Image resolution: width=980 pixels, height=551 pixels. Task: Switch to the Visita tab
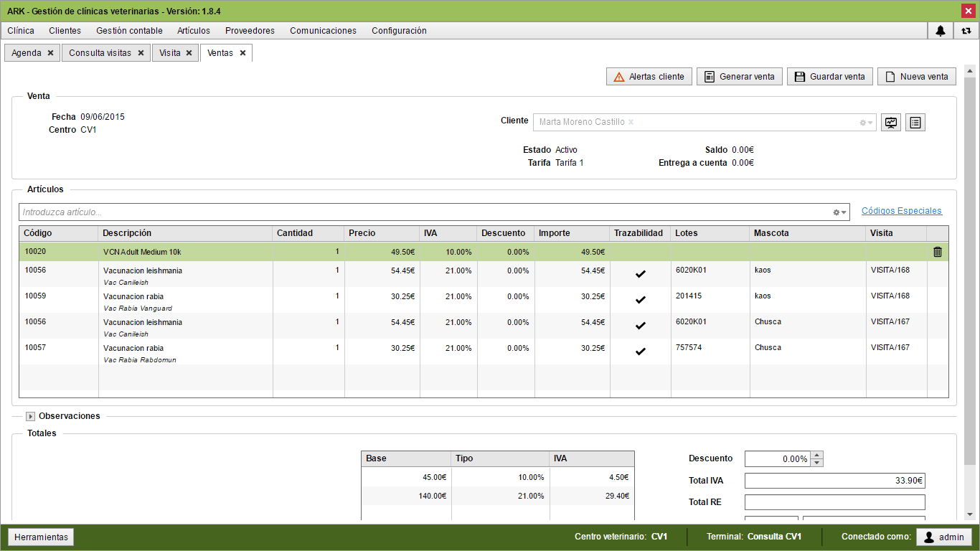click(x=170, y=53)
